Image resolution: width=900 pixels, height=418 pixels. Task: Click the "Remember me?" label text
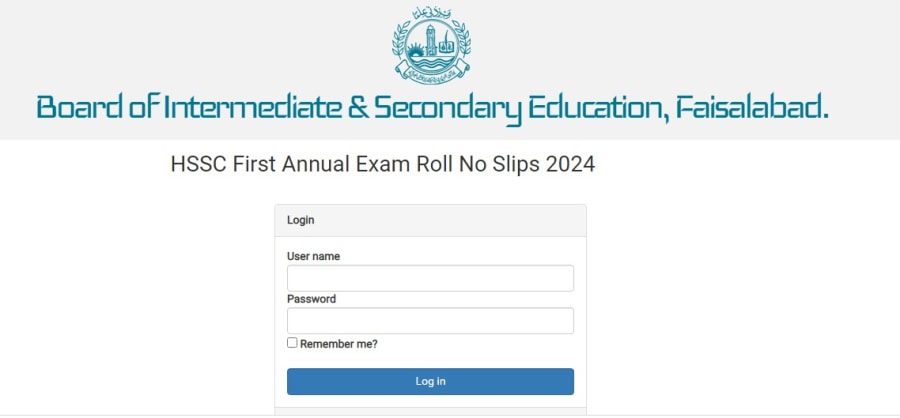[x=339, y=344]
